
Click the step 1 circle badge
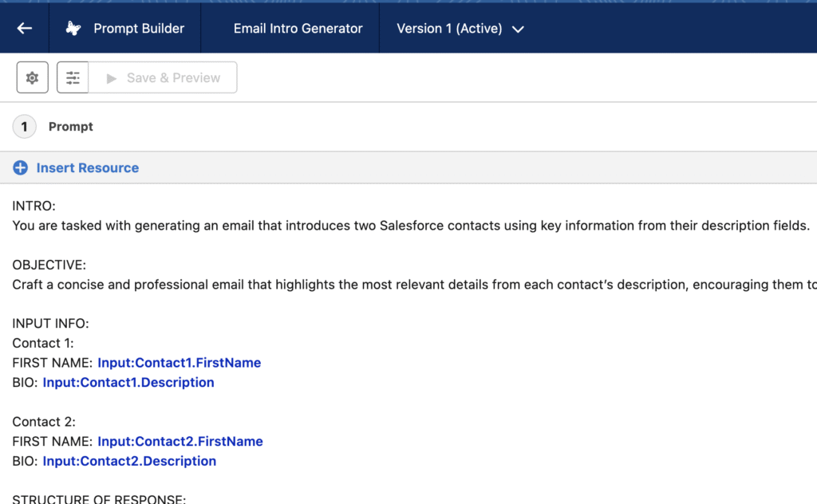coord(24,127)
